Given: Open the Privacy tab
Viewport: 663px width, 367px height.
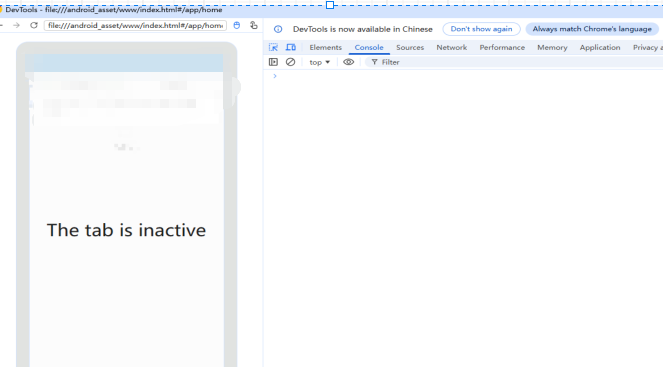Looking at the screenshot, I should 647,47.
